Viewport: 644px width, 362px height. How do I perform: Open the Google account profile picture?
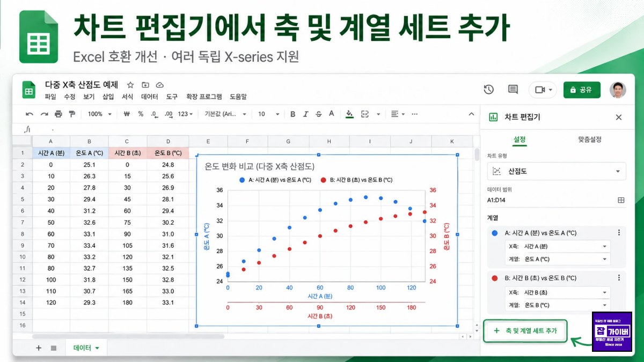click(618, 90)
